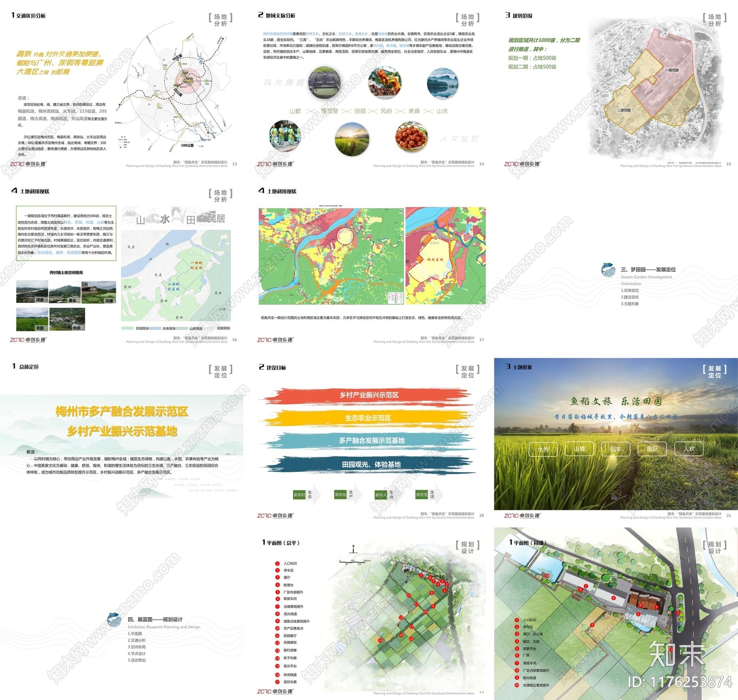Click the green 新农业 tag
The width and height of the screenshot is (738, 700).
[x=340, y=495]
